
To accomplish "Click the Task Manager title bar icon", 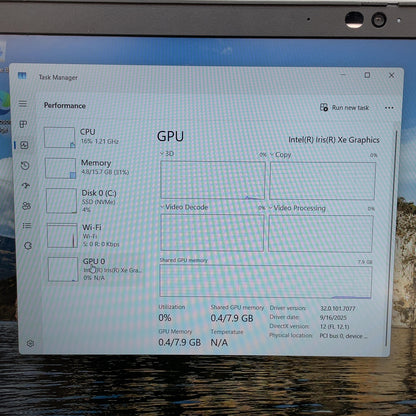I will [x=22, y=76].
